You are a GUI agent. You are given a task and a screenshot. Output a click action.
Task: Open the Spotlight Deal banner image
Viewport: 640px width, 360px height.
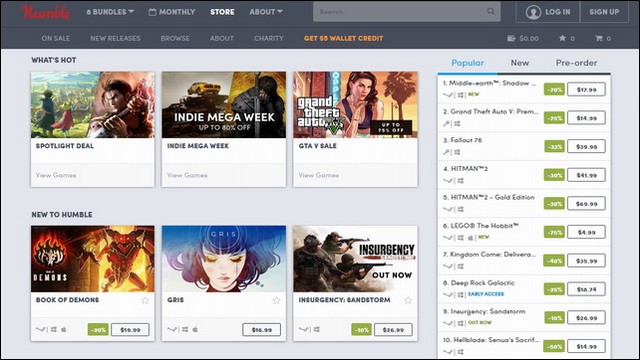coord(93,105)
